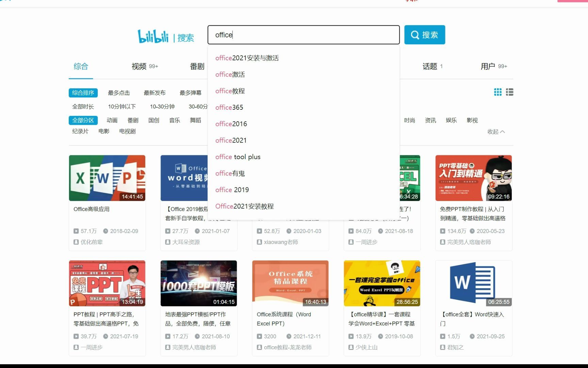
Task: Visit uploader 君知之
Action: 455,347
